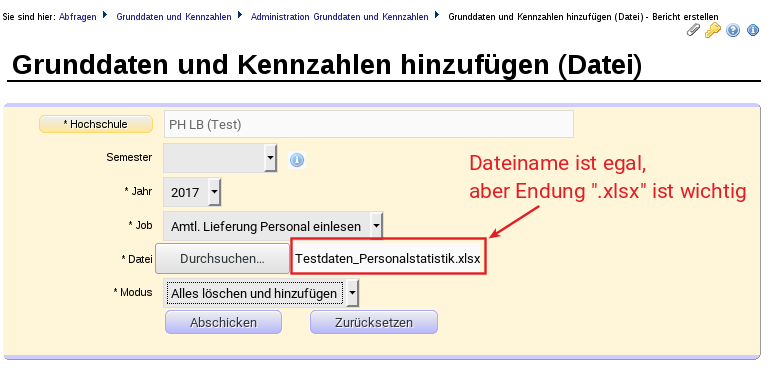Click the info icon in top-right toolbar
Viewport: 780px width, 377px height.
753,30
